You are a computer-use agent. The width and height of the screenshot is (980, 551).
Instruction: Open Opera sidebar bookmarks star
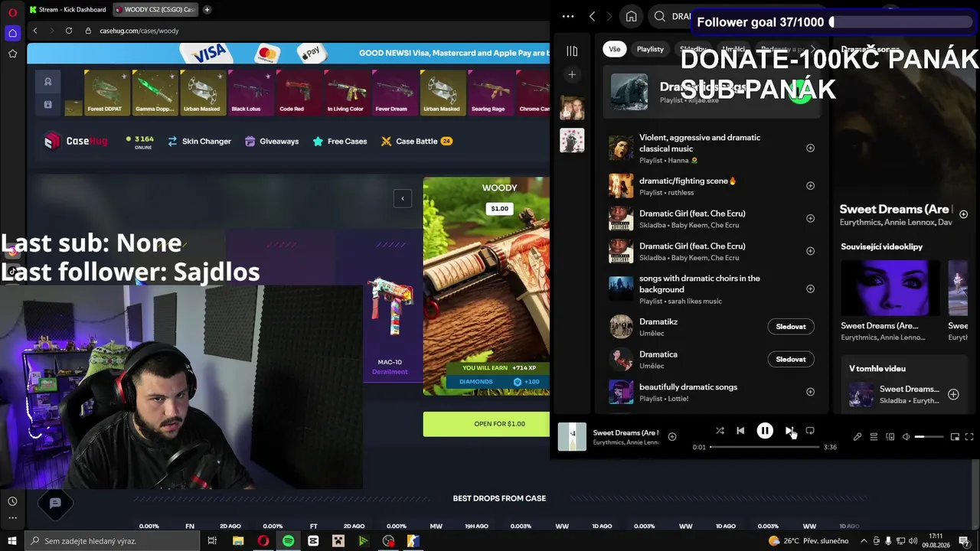(x=12, y=54)
